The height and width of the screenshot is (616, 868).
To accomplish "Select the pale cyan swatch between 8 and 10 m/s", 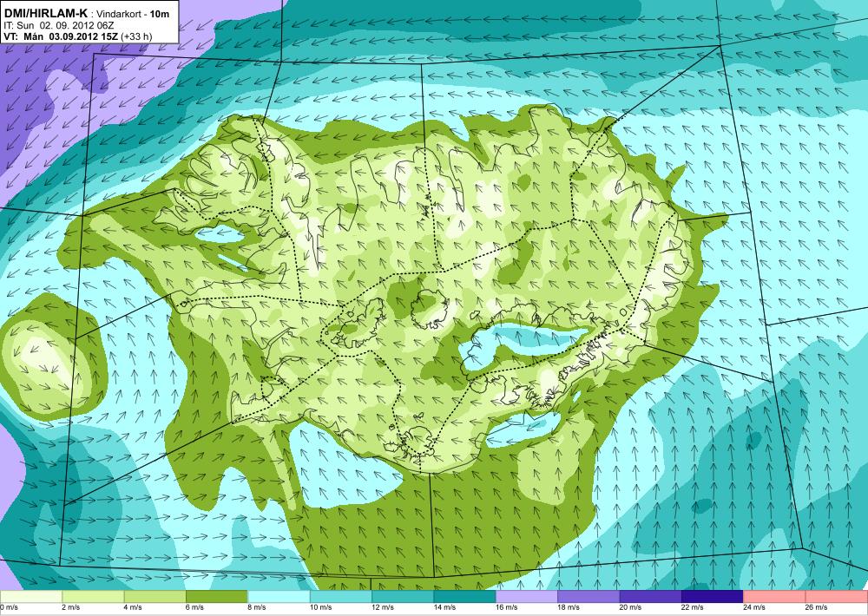I will 279,597.
